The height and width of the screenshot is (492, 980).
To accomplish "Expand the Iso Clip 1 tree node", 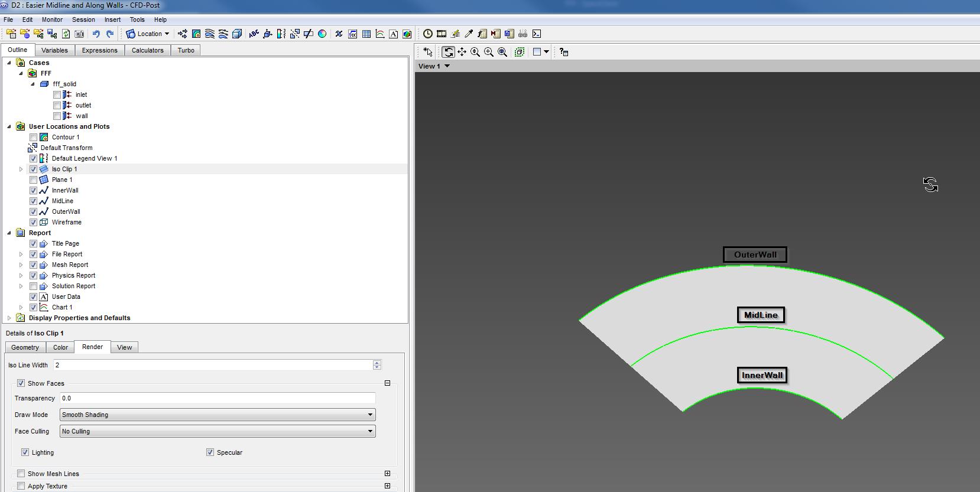I will pos(21,169).
